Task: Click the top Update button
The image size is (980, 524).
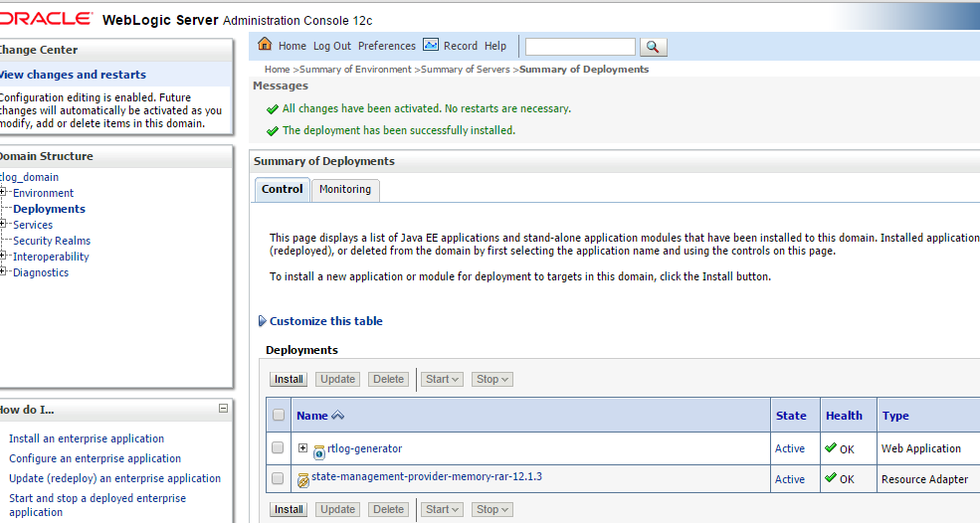Action: click(x=337, y=379)
